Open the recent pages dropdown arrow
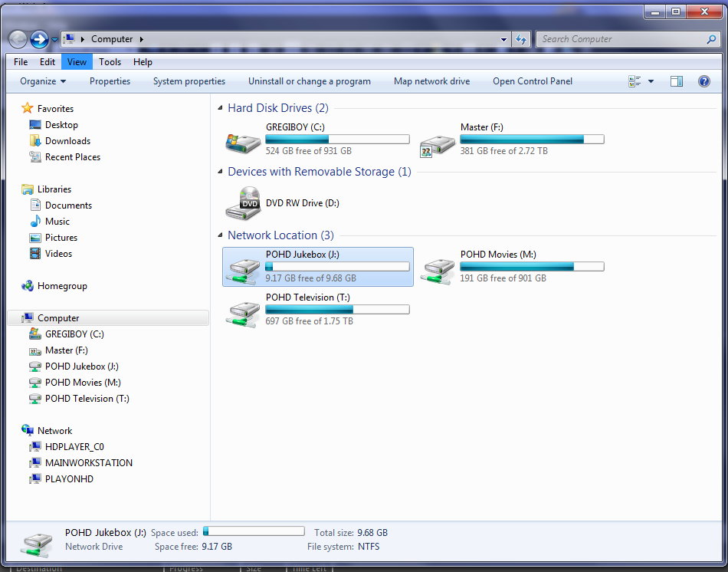This screenshot has height=572, width=728. [x=54, y=40]
